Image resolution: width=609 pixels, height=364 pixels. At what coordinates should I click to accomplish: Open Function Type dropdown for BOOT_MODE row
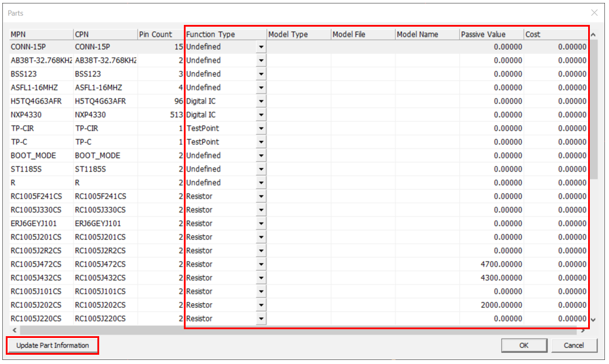pos(261,156)
